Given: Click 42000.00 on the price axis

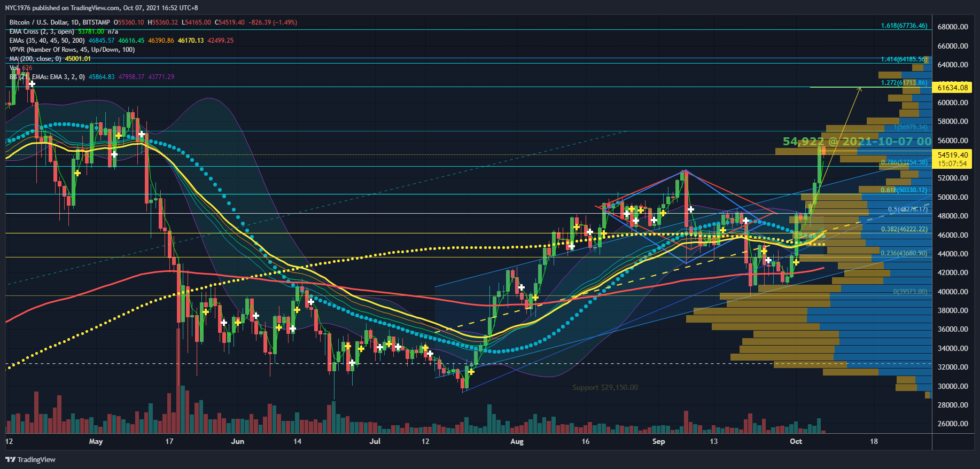Looking at the screenshot, I should [953, 272].
